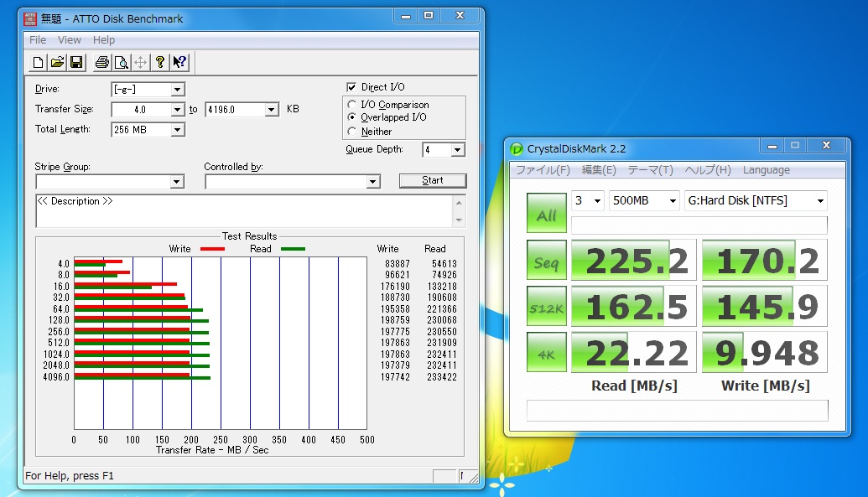
Task: Uncheck the Direct I/O checkbox
Action: pos(352,87)
